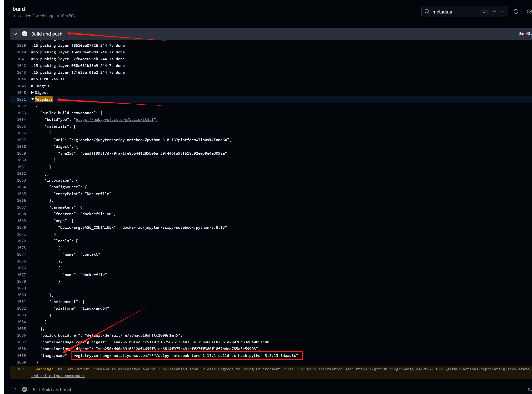Screen dimensions: 532x394
Task: Collapse the Build and push step
Action: pos(15,34)
